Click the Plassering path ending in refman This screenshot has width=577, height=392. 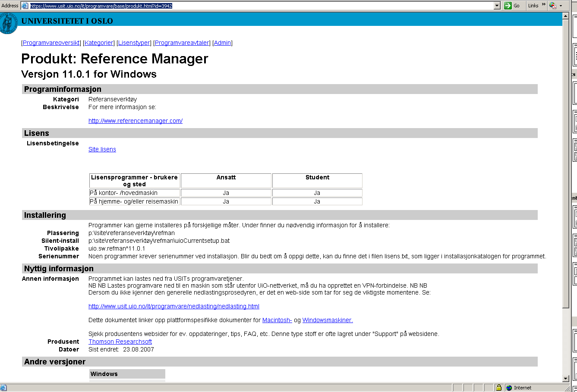pyautogui.click(x=132, y=233)
